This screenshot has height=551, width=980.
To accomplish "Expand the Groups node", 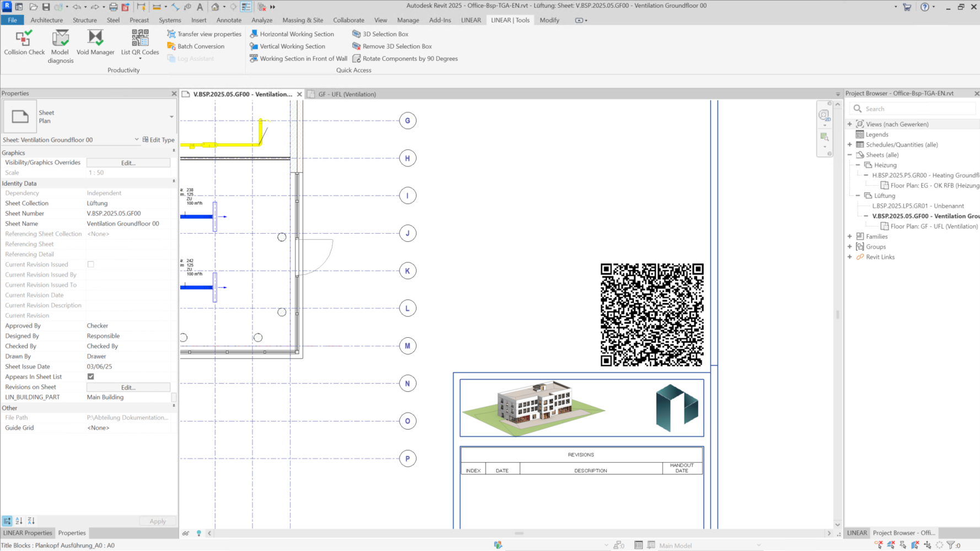I will point(850,246).
